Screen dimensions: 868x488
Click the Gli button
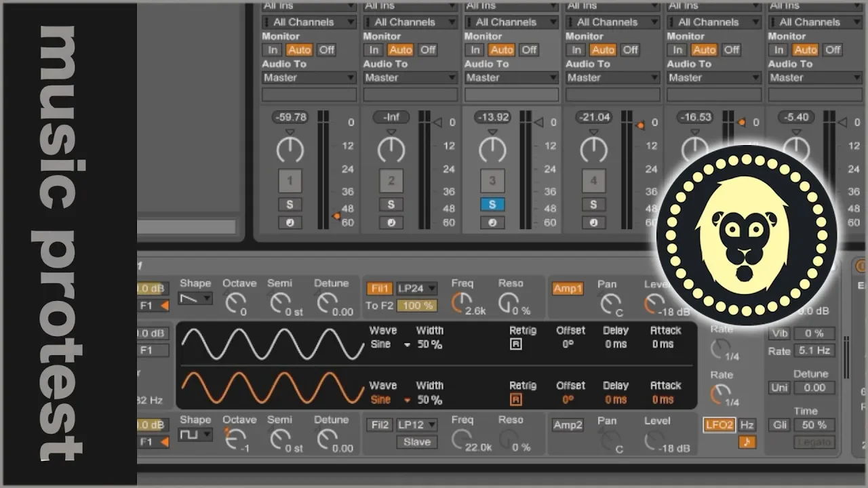[x=779, y=425]
